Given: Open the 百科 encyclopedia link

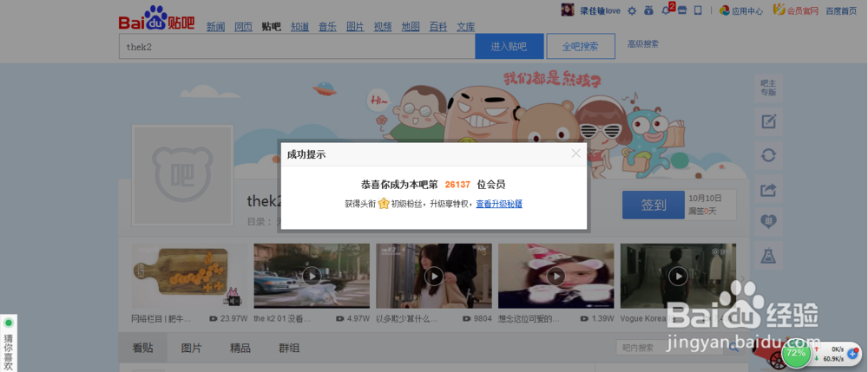Looking at the screenshot, I should 437,27.
